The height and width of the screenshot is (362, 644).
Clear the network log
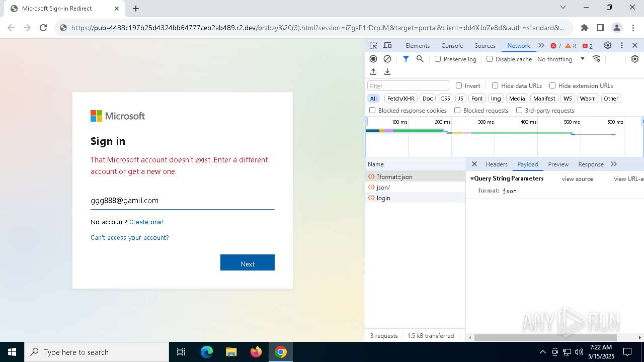coord(387,59)
